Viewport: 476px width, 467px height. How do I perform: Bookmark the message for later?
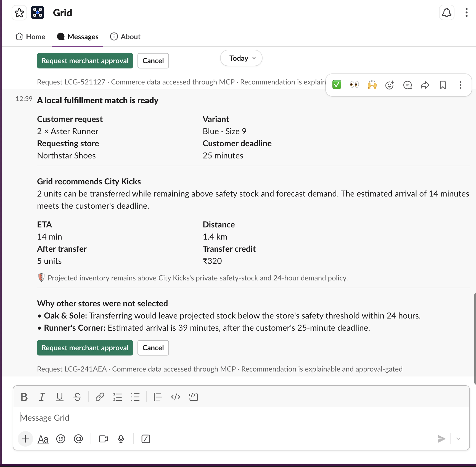pos(443,85)
